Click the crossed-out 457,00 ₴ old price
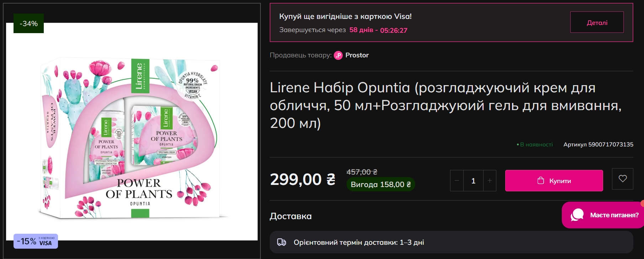This screenshot has width=644, height=259. 361,172
